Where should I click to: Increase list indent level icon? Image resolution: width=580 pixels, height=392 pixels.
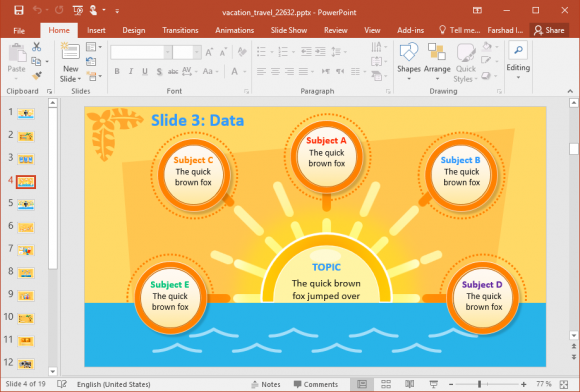click(x=320, y=51)
